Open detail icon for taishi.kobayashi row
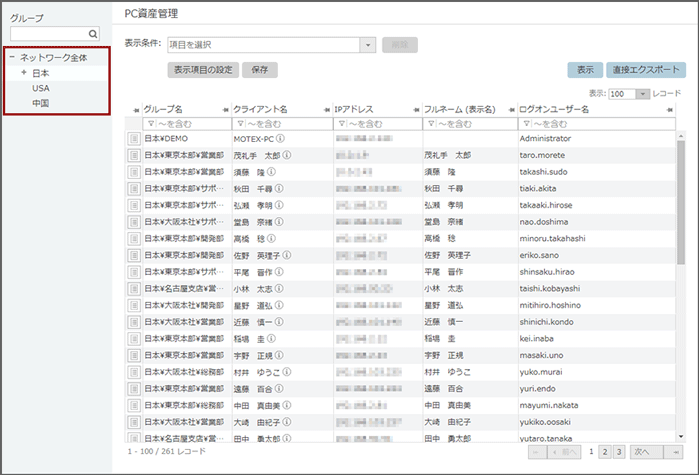This screenshot has width=699, height=475. 134,289
